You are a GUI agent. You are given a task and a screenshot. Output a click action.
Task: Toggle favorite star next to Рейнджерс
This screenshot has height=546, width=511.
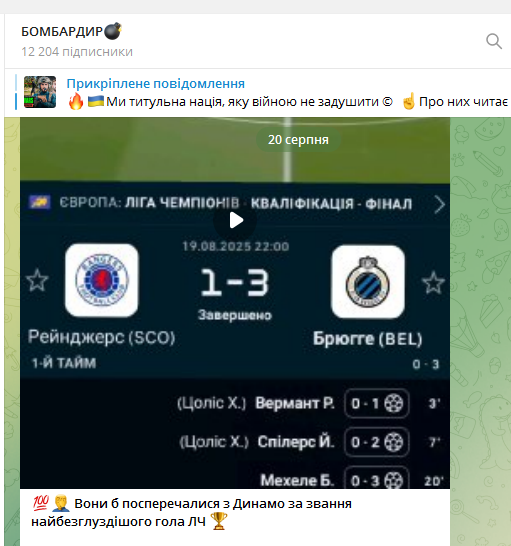[x=37, y=280]
